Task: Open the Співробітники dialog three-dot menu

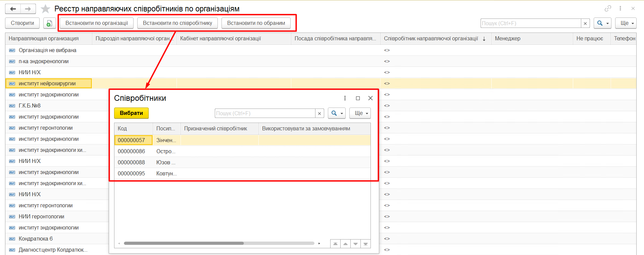Action: tap(345, 98)
